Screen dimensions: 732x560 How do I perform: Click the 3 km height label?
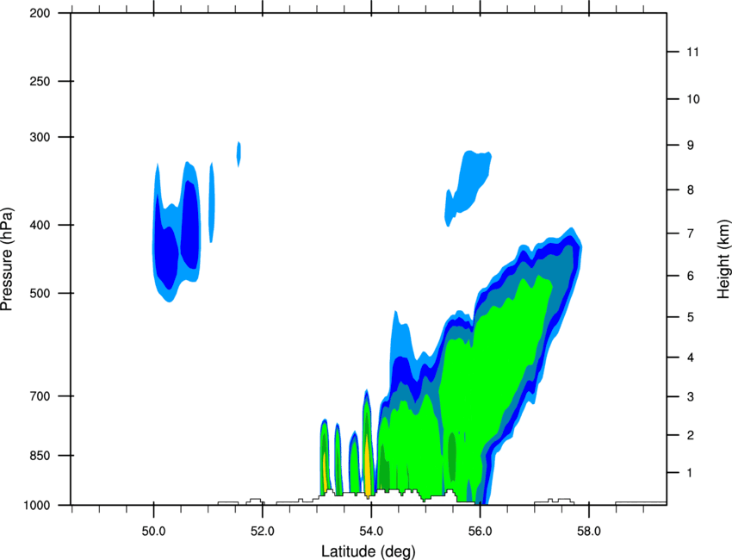691,397
